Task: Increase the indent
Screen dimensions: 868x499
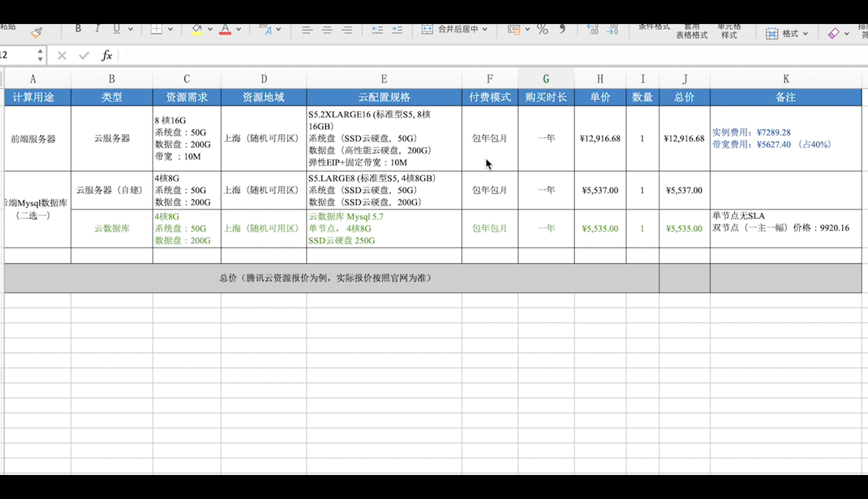Action: (397, 30)
